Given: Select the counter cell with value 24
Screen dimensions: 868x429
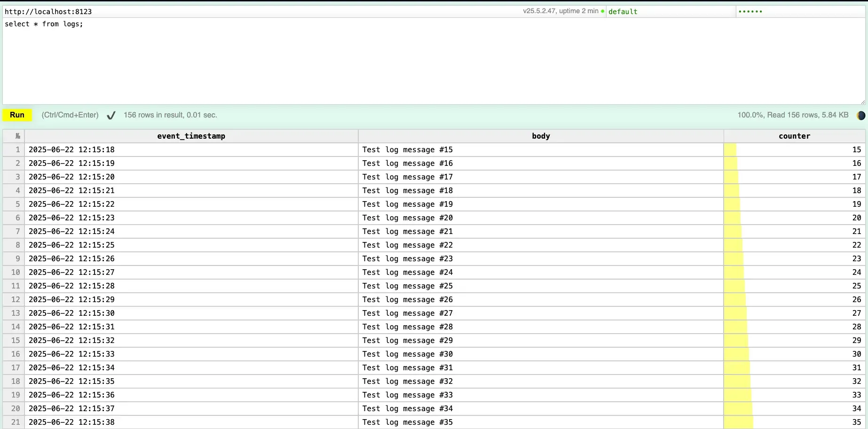Looking at the screenshot, I should tap(794, 272).
